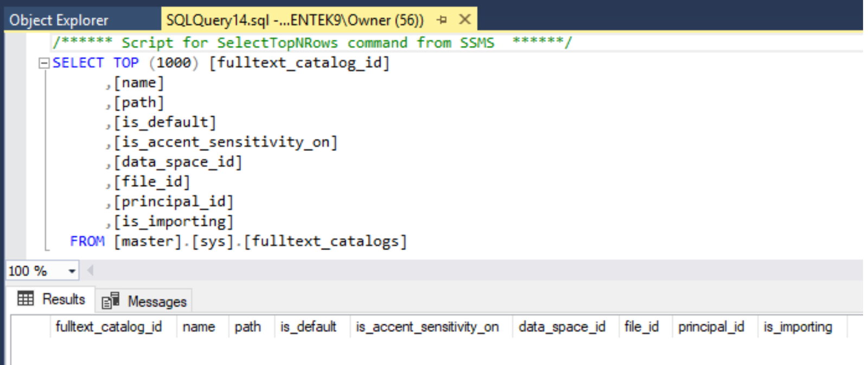Click the Results grid icon
The width and height of the screenshot is (868, 365).
click(25, 298)
